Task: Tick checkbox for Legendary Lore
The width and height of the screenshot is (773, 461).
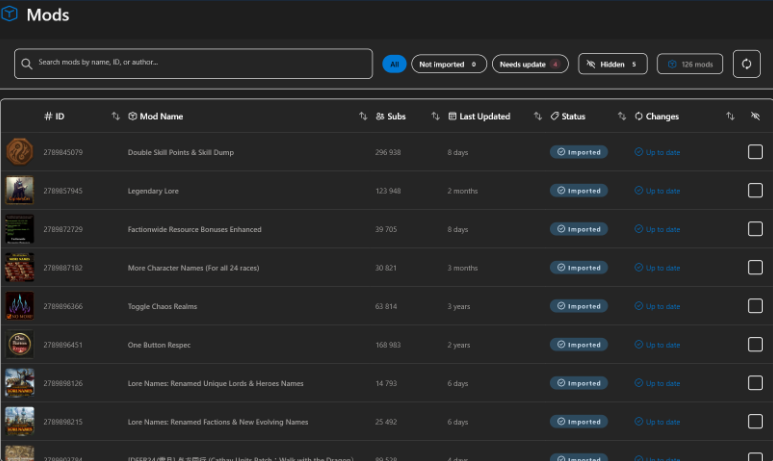Action: (755, 190)
